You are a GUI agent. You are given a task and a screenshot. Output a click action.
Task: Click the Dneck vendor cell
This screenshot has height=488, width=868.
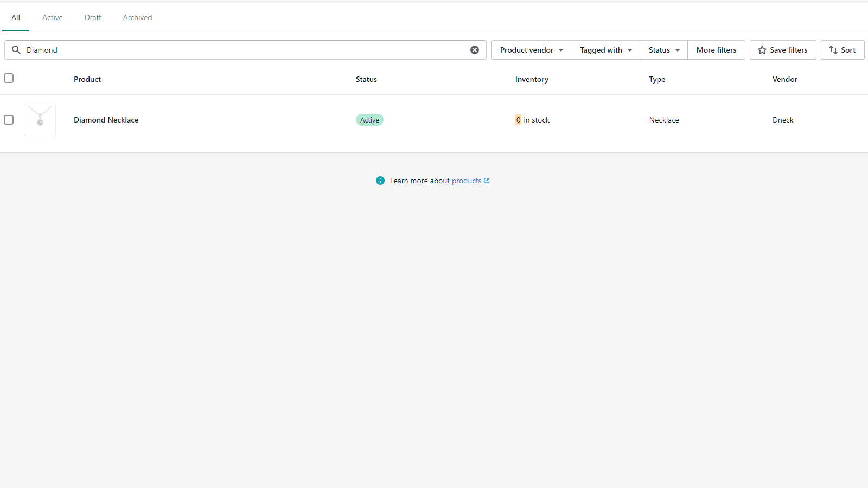pyautogui.click(x=783, y=120)
